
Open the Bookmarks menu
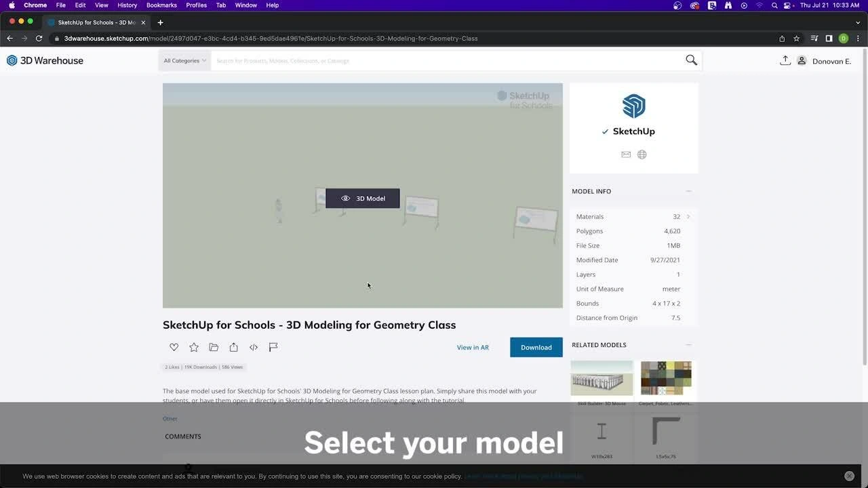click(x=161, y=5)
